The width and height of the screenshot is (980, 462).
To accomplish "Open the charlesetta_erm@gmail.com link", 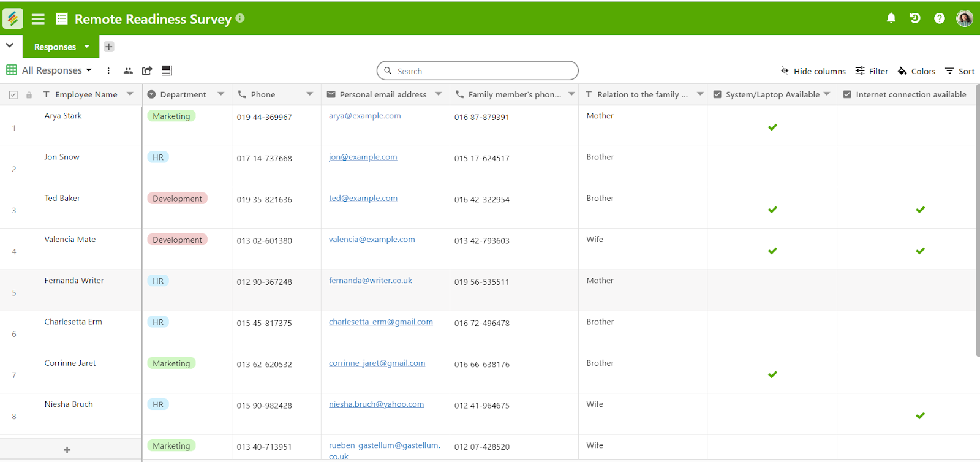I will point(381,322).
